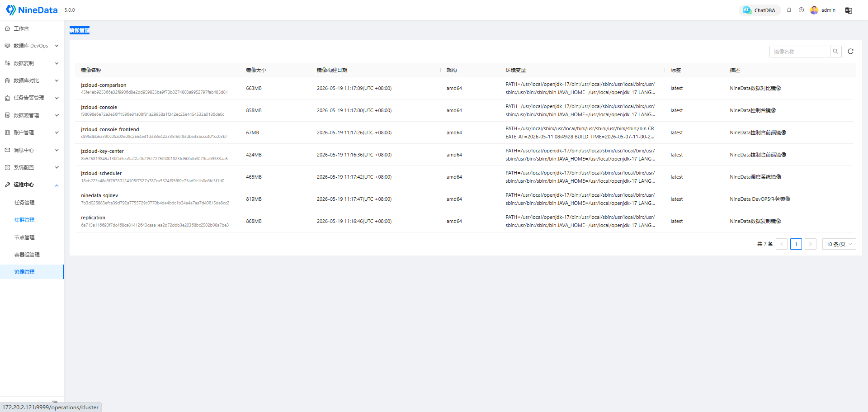Click the 架构 column header
Image resolution: width=868 pixels, height=412 pixels.
coord(452,70)
